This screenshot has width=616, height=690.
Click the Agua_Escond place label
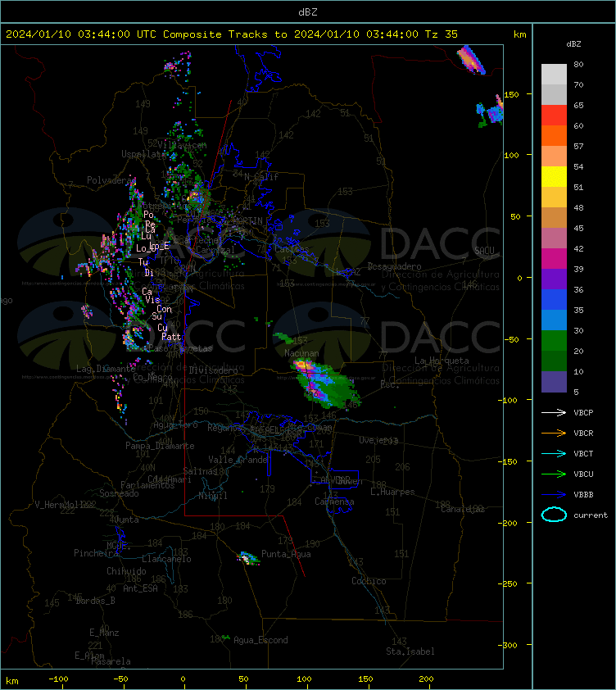(260, 640)
